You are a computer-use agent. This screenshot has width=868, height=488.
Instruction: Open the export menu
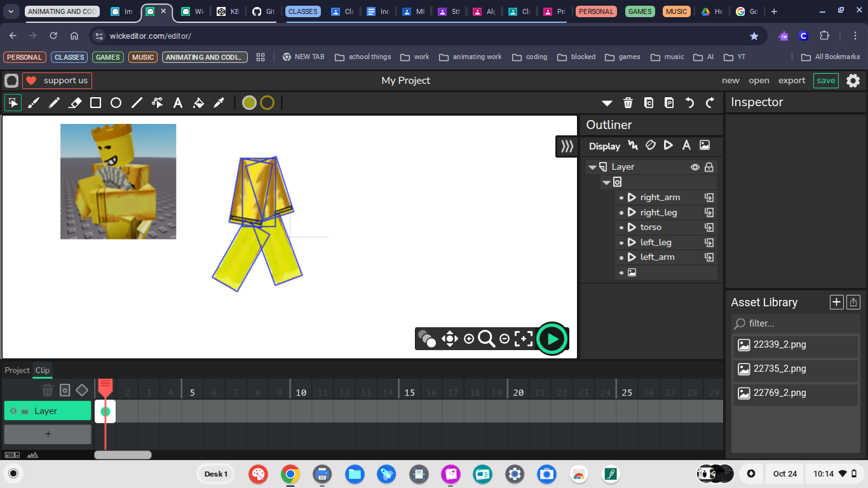click(792, 81)
